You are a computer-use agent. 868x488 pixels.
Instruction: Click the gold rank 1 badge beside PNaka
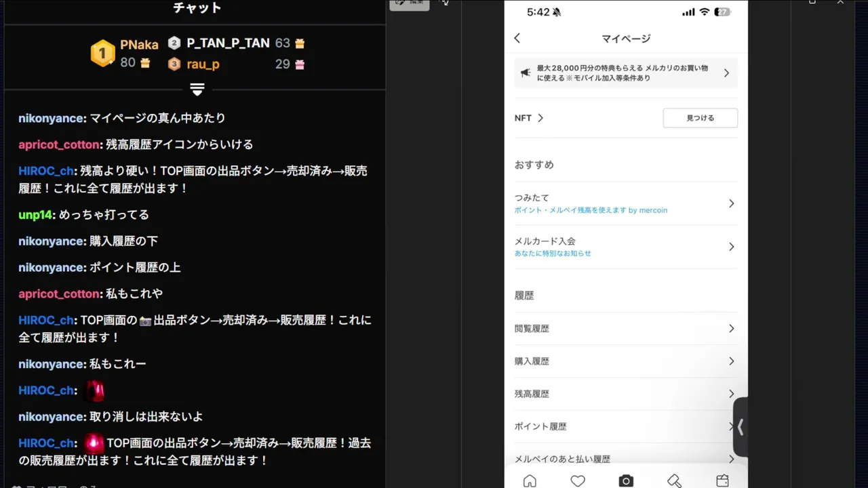click(x=103, y=53)
